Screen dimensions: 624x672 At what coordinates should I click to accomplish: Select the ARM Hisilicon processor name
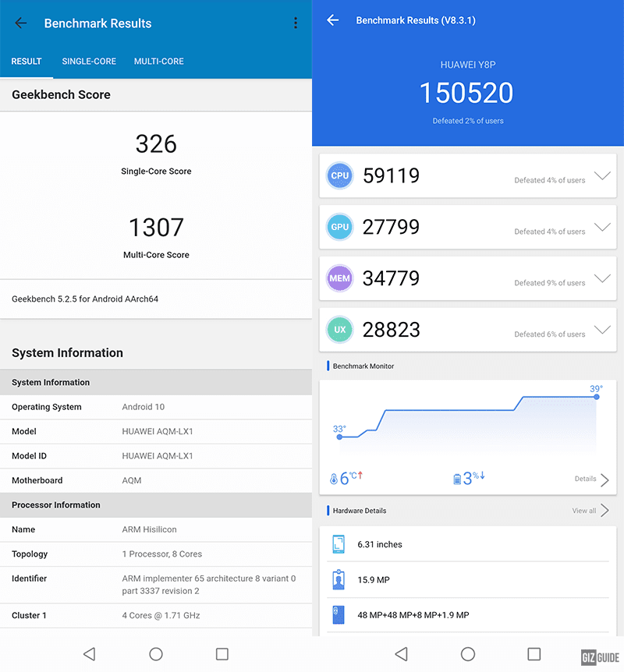click(x=149, y=529)
